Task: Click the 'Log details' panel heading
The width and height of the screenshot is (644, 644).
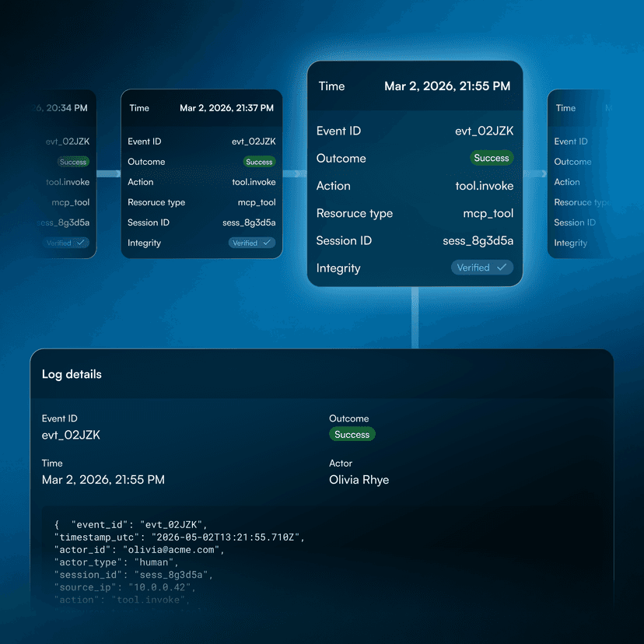Action: pos(72,374)
